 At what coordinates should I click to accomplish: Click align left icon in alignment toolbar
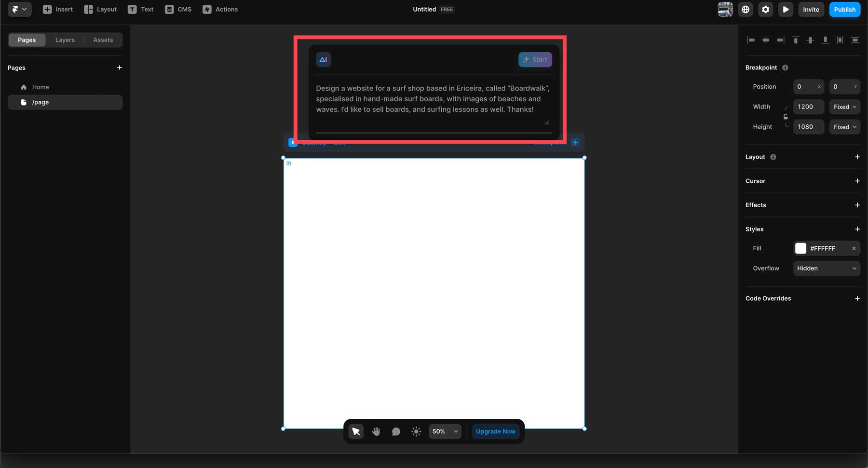coord(752,40)
